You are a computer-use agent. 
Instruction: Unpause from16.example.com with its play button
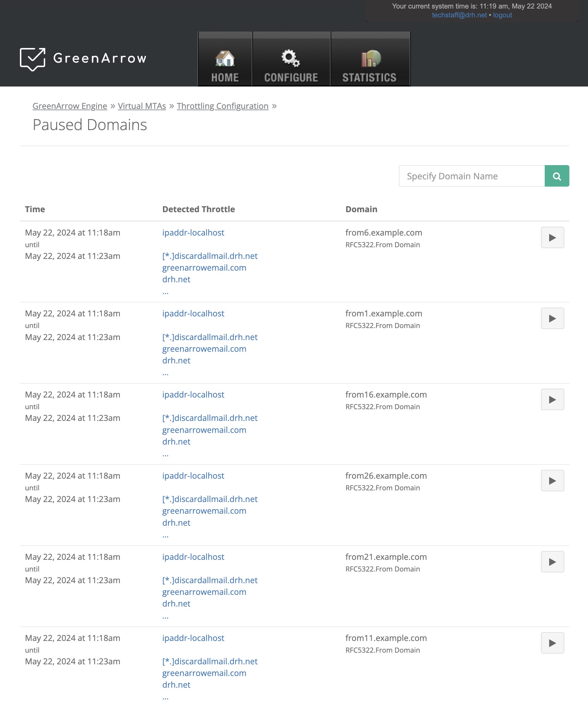tap(552, 399)
